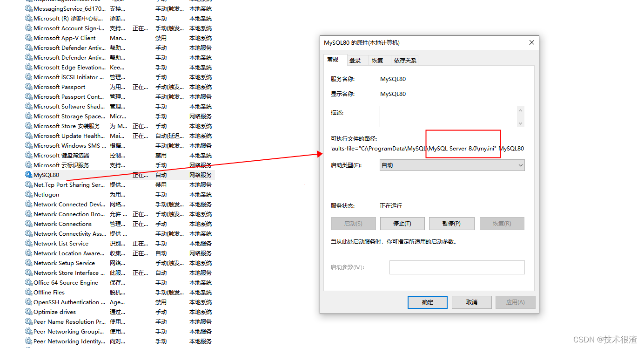The image size is (644, 348).
Task: Click the Network List Service gear icon
Action: [x=28, y=244]
